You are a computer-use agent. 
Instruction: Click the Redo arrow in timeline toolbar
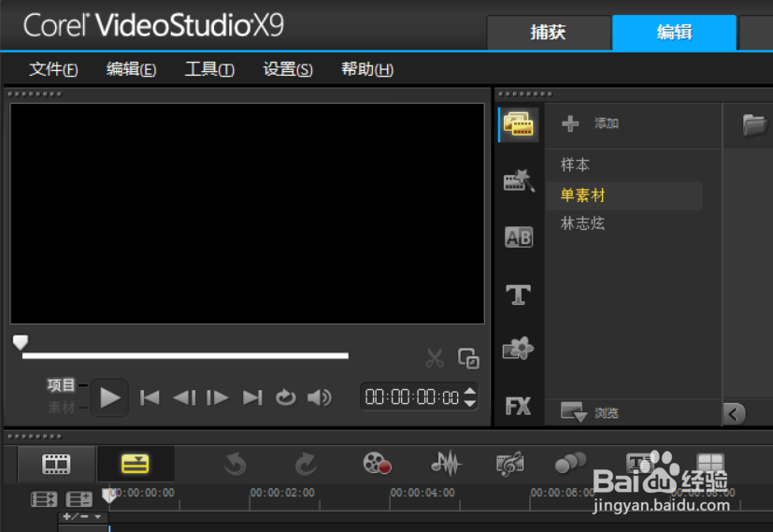tap(306, 464)
